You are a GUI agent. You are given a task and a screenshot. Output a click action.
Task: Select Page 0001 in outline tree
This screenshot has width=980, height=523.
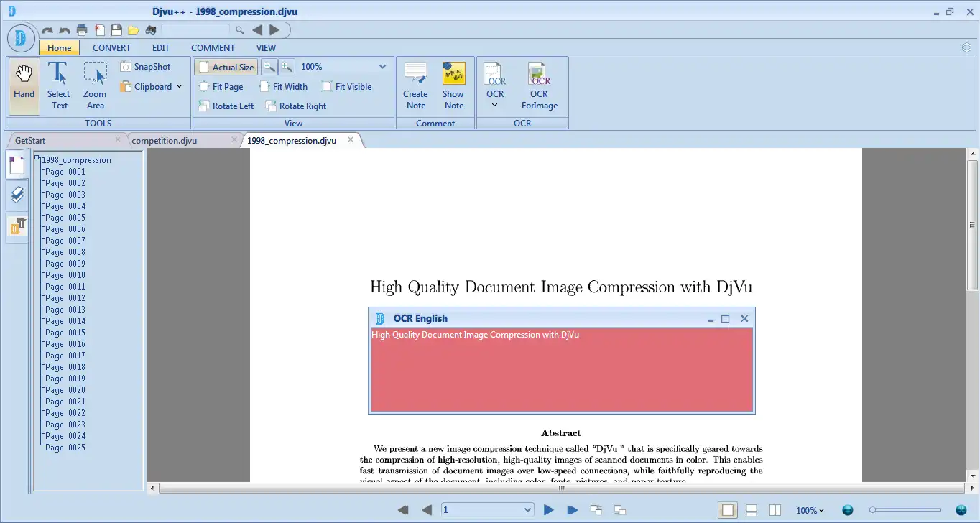65,172
